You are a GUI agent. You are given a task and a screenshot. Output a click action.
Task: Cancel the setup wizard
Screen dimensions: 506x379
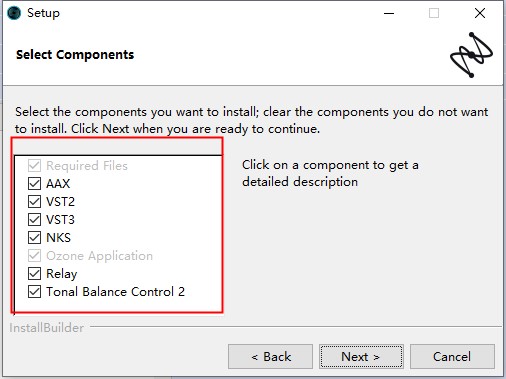(452, 357)
